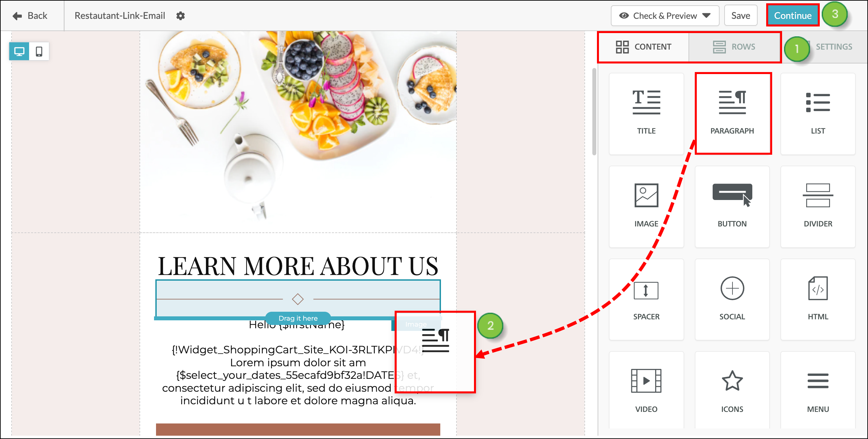The width and height of the screenshot is (868, 439).
Task: Select the List content block
Action: [818, 113]
